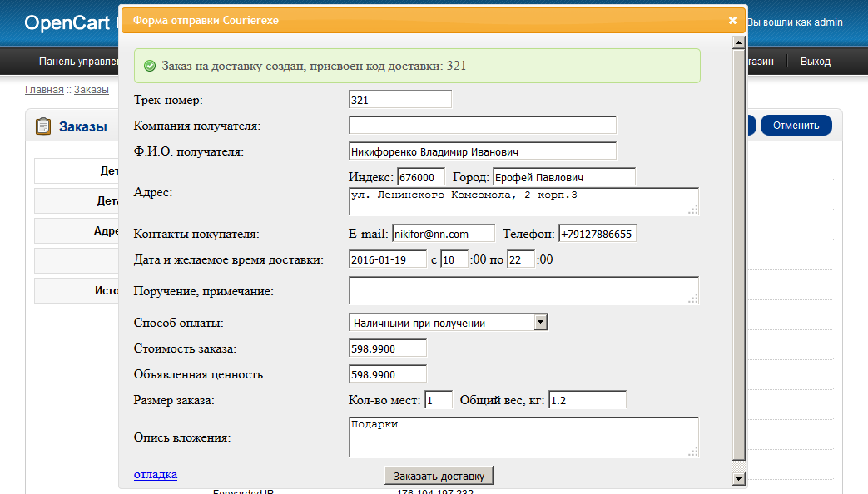This screenshot has height=494, width=868.
Task: Focus the Компания получателя field
Action: pyautogui.click(x=483, y=125)
